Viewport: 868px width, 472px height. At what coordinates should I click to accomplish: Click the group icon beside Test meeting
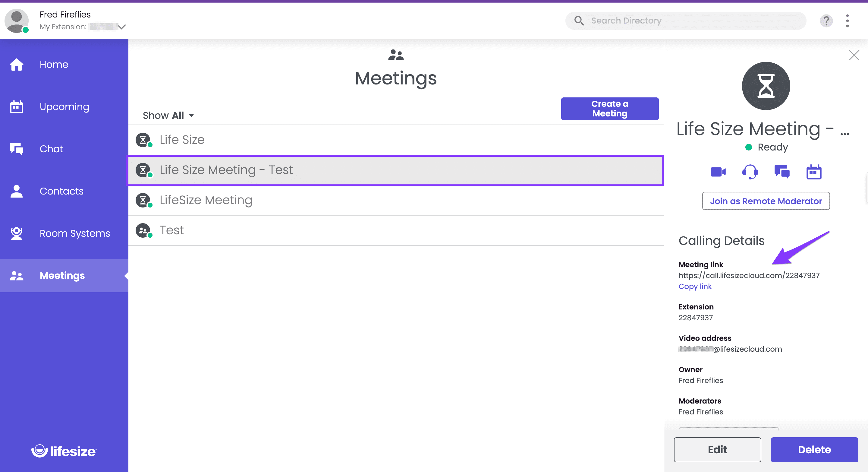(143, 230)
